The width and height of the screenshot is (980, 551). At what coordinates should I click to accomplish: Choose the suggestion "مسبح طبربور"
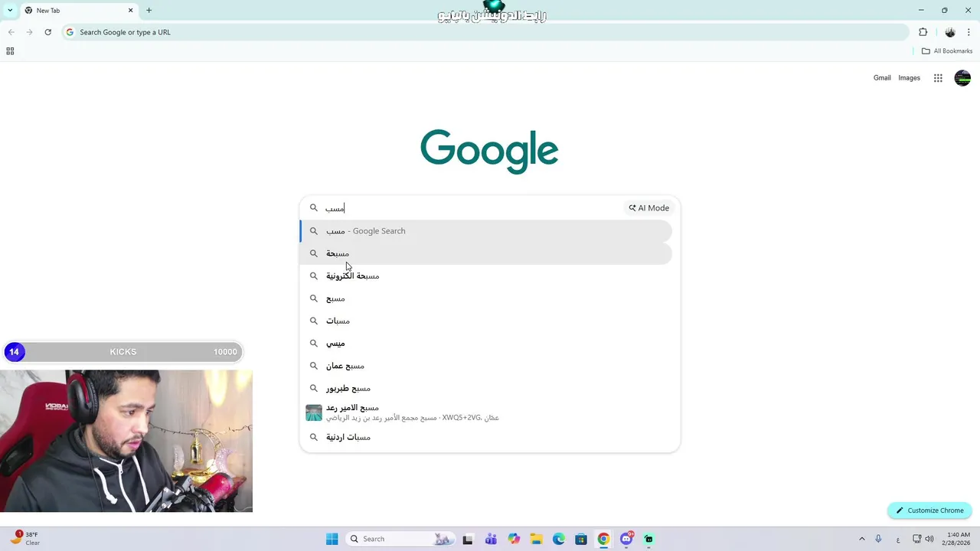pos(486,389)
